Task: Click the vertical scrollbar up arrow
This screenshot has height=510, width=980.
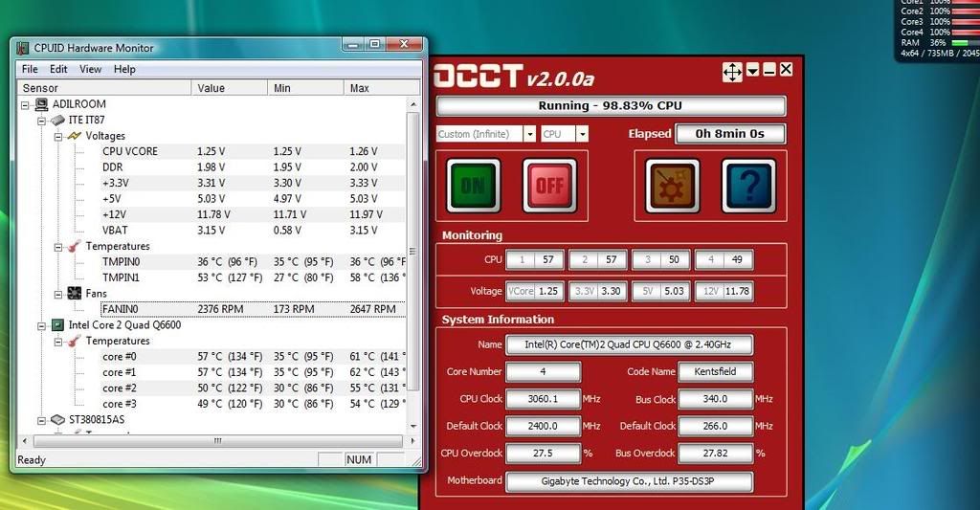Action: (x=413, y=103)
